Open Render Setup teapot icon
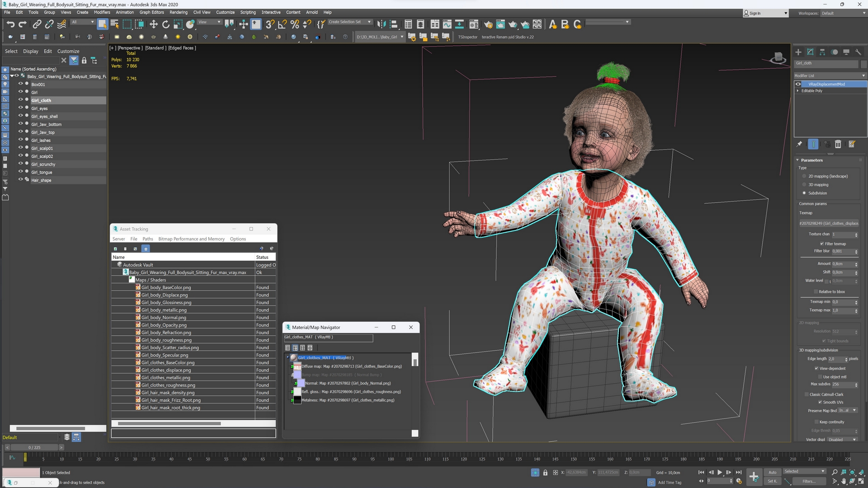Screen dimensions: 868x488 [488, 24]
